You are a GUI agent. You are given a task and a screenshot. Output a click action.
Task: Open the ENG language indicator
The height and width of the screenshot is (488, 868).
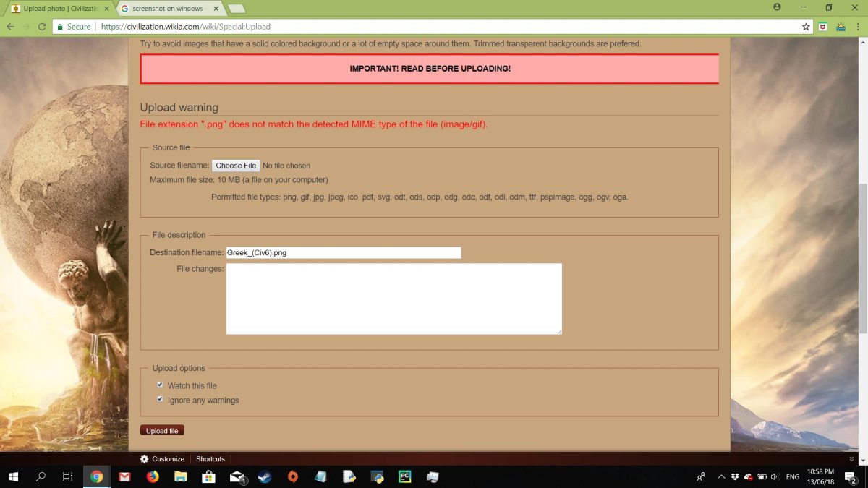click(793, 476)
